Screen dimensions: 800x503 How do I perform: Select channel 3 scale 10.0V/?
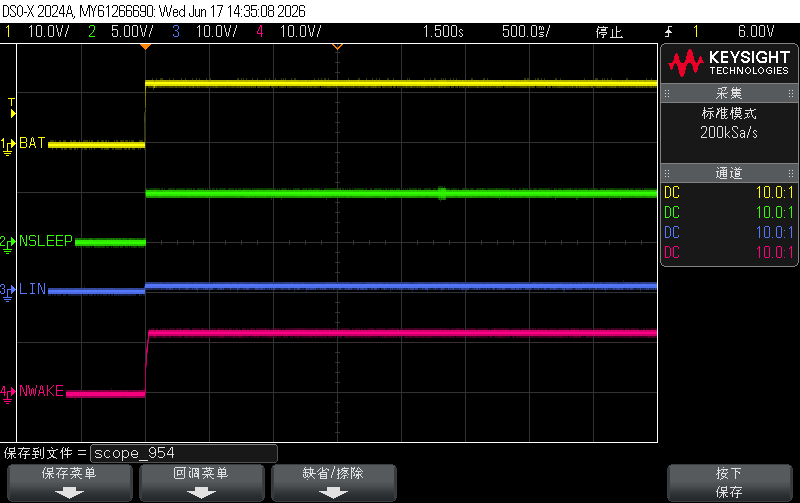(x=217, y=32)
